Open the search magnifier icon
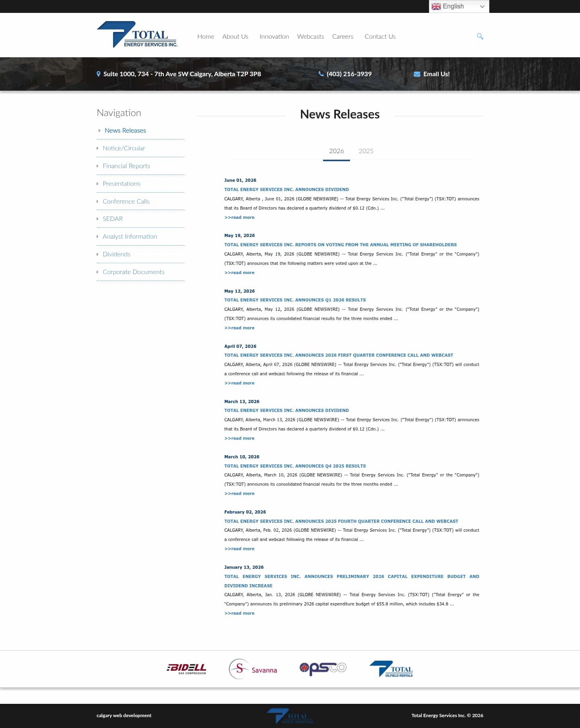 coord(480,36)
